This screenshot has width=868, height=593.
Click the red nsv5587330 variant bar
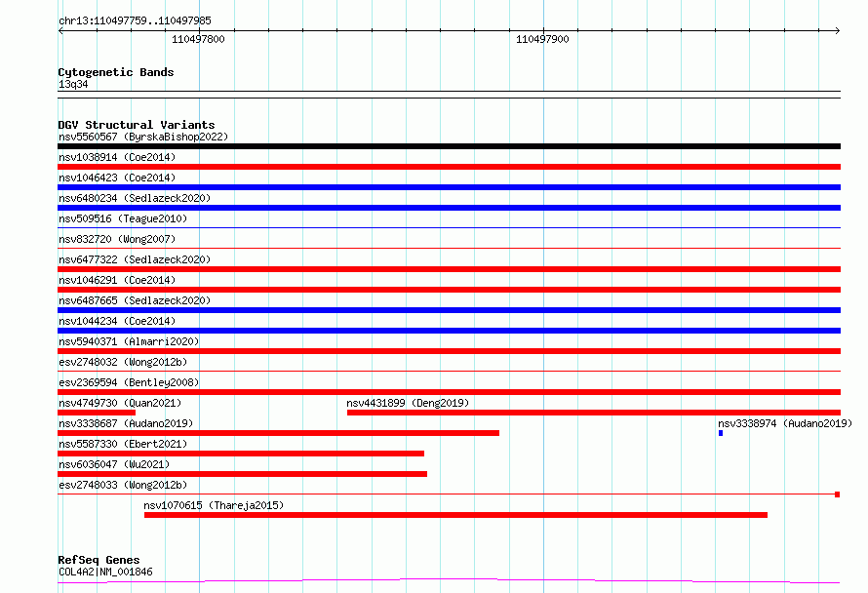241,454
